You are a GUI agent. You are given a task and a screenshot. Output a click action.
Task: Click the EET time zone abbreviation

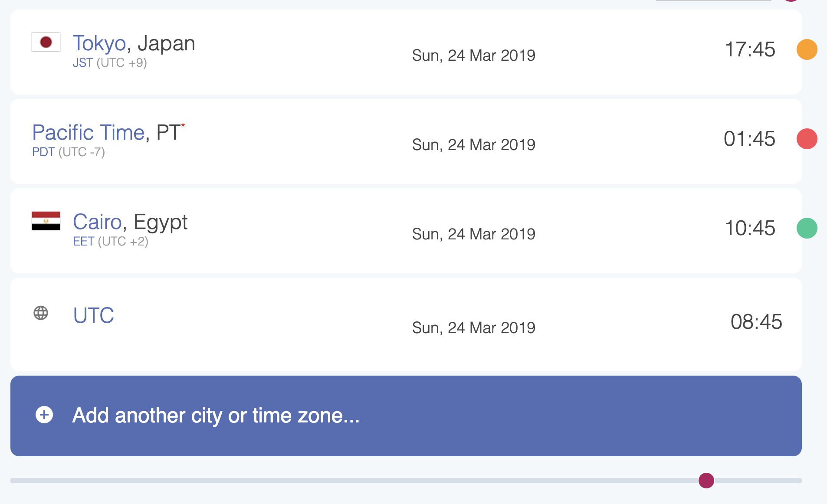pos(83,242)
